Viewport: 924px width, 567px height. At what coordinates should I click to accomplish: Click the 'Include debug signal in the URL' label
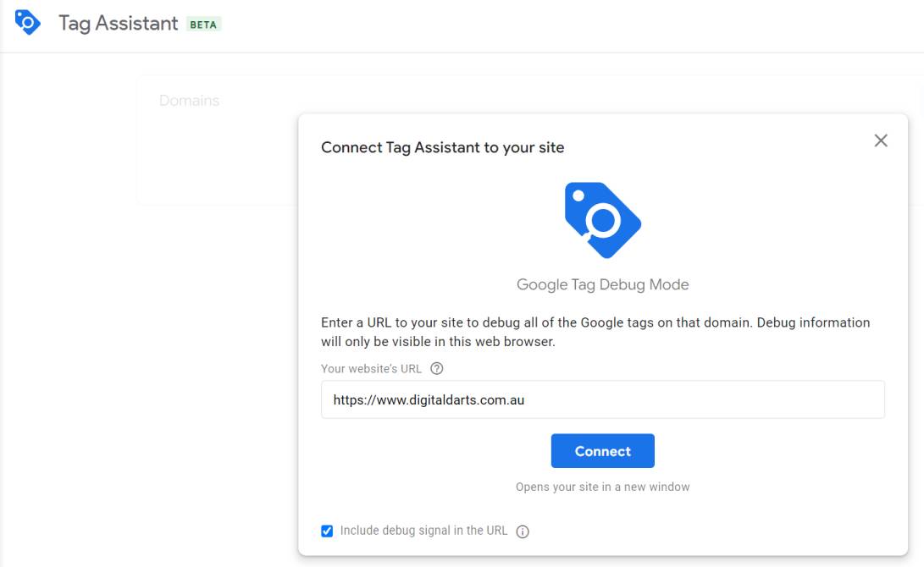[x=423, y=531]
